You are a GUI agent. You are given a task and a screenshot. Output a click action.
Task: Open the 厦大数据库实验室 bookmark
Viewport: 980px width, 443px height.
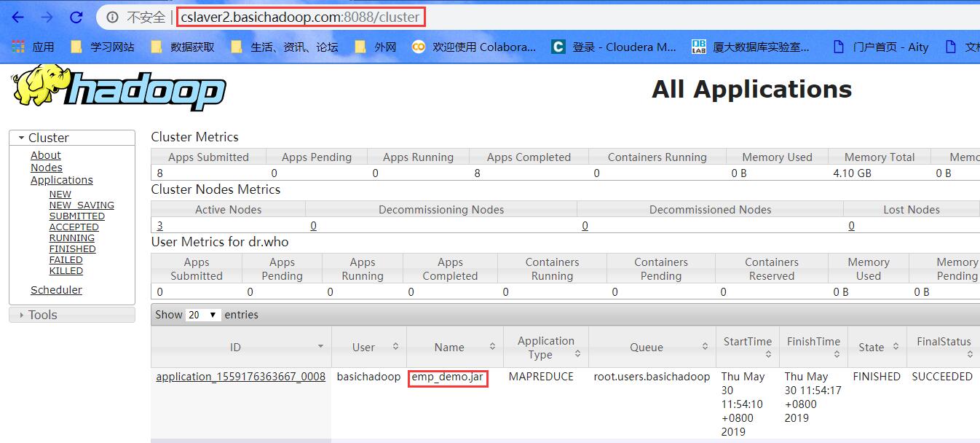pos(750,47)
